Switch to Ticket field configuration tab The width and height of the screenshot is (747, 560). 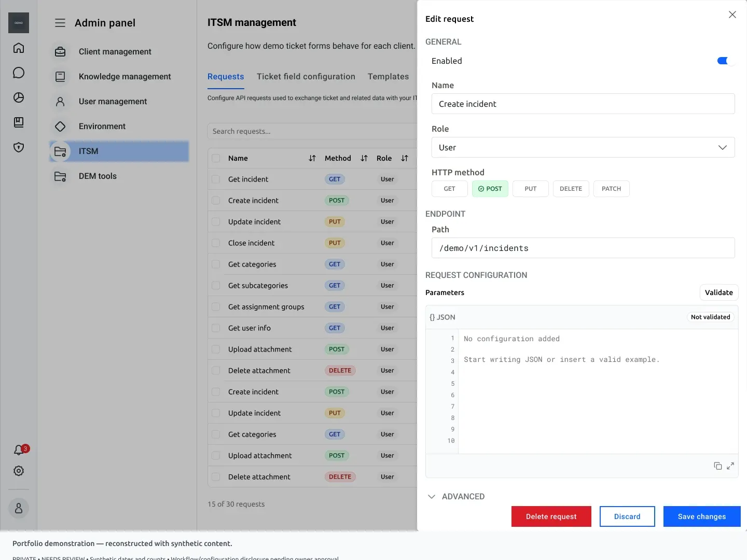point(306,77)
